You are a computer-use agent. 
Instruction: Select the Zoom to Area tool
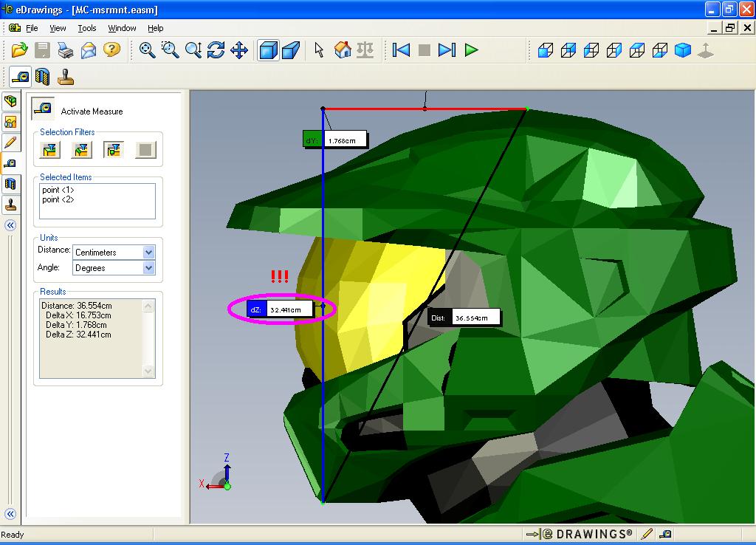[171, 49]
